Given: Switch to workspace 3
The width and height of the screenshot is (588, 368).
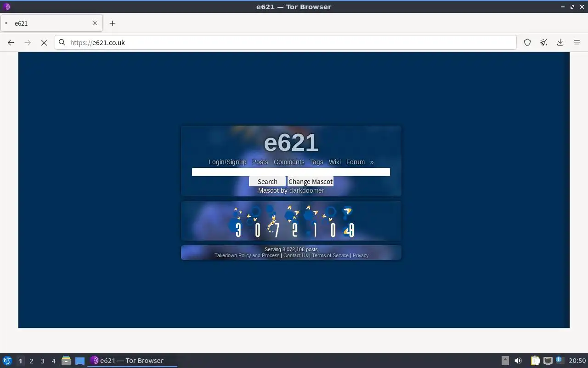Looking at the screenshot, I should 42,361.
